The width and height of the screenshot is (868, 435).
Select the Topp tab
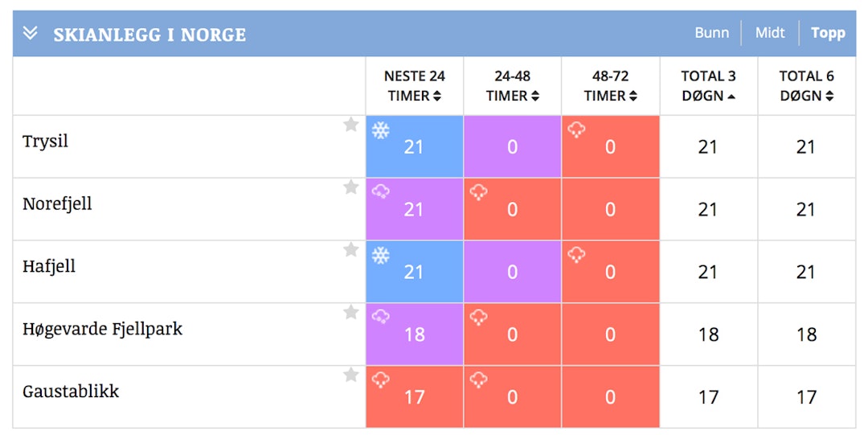(x=828, y=33)
